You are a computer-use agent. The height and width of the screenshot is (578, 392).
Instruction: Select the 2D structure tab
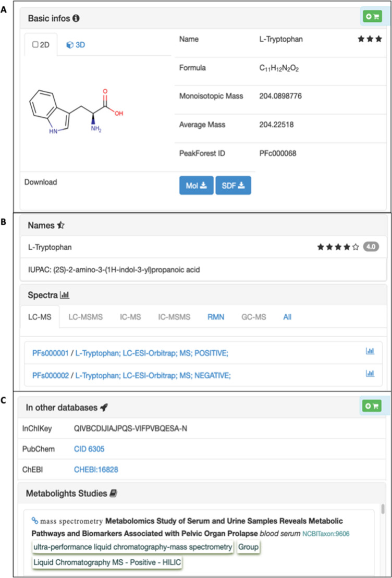click(x=41, y=45)
